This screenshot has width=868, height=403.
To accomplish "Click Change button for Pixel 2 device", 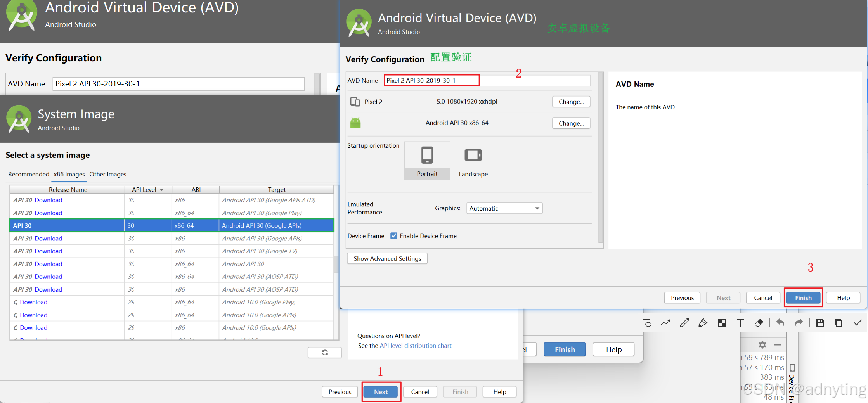I will (571, 102).
